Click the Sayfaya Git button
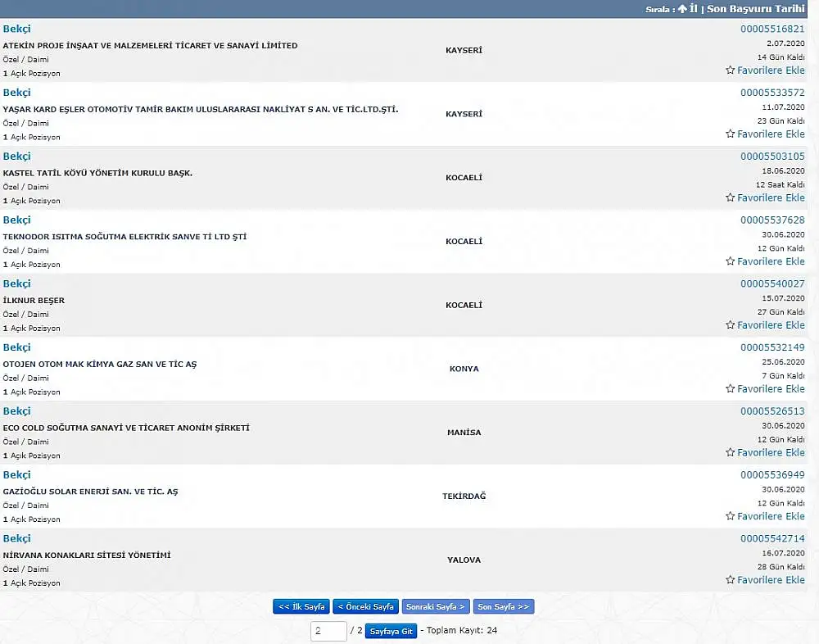 [x=391, y=632]
